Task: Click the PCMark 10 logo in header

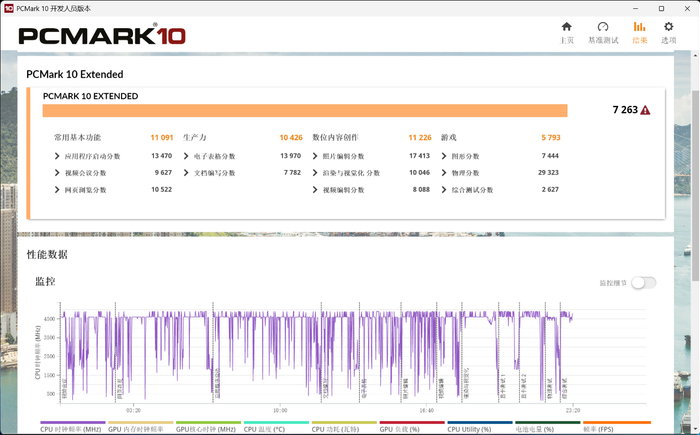Action: point(101,36)
